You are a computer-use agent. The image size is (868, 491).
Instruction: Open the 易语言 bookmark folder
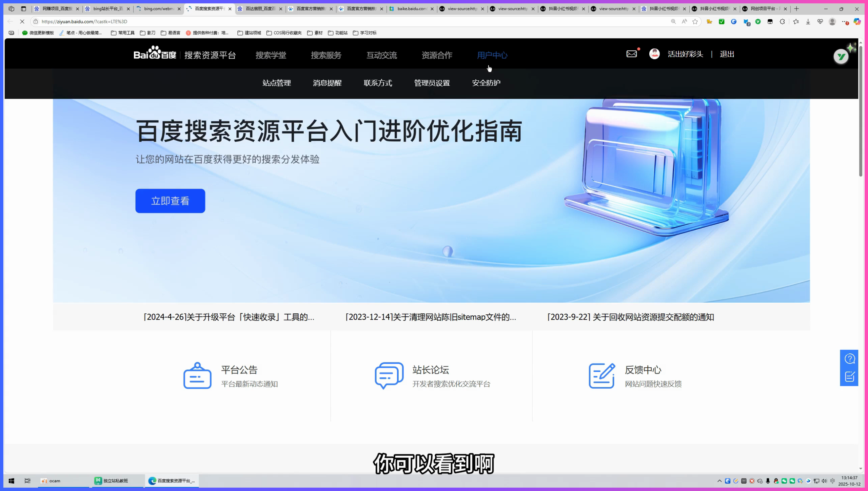pos(170,33)
